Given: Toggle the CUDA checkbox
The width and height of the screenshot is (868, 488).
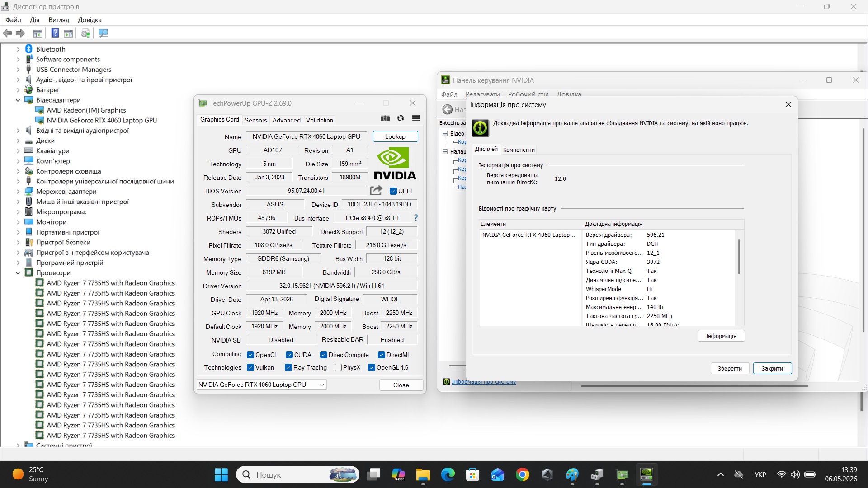Looking at the screenshot, I should point(289,355).
